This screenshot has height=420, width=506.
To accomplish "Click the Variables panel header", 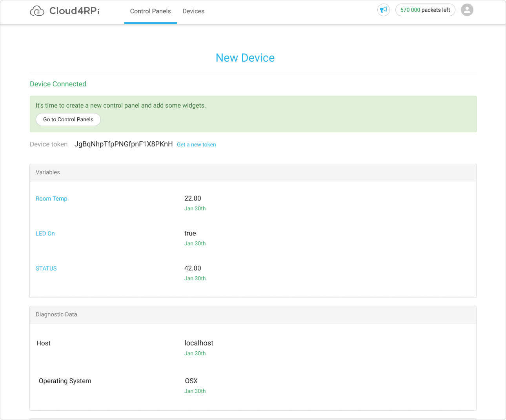I will pyautogui.click(x=253, y=172).
